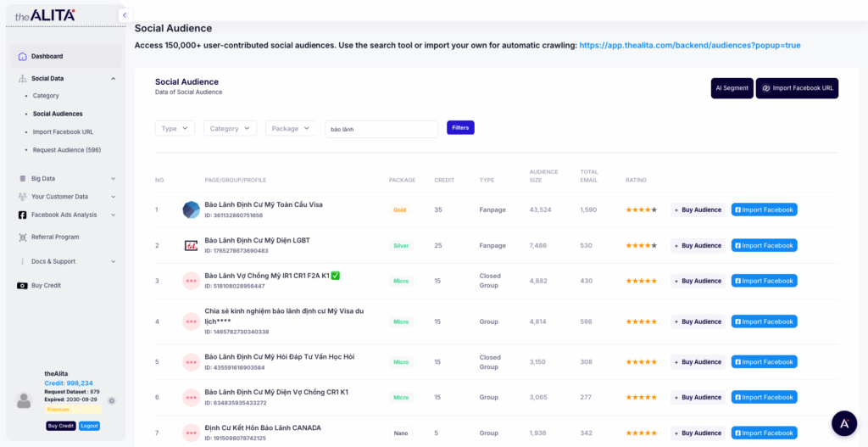Viewport: 868px width, 447px height.
Task: Click the theALITA logo
Action: [45, 15]
